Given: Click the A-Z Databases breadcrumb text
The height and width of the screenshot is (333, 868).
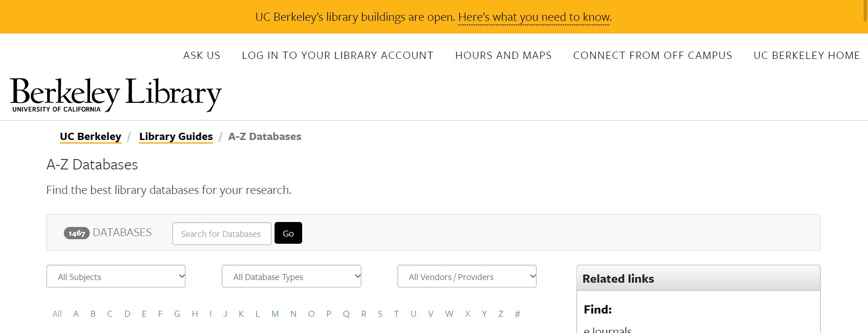Looking at the screenshot, I should (265, 136).
